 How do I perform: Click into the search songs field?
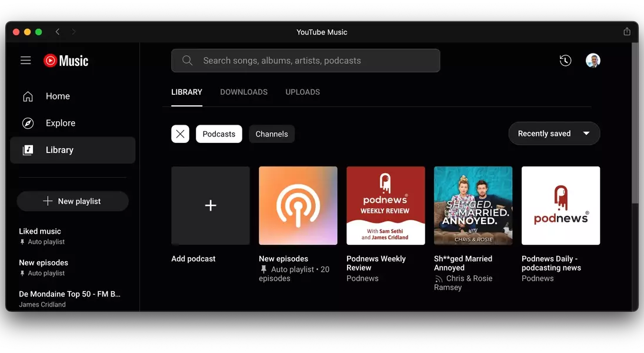(306, 61)
